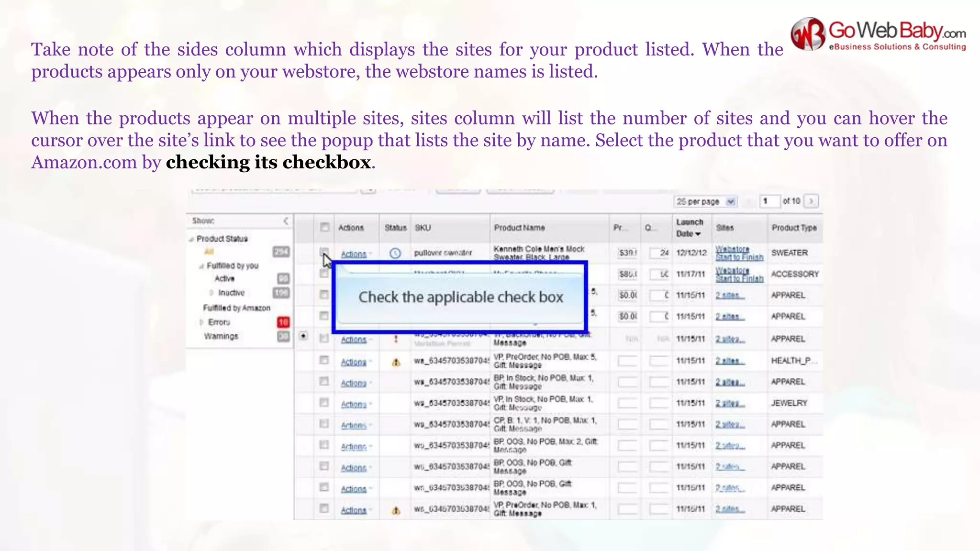Expand the variation parent row toggle
980x551 pixels.
click(303, 336)
